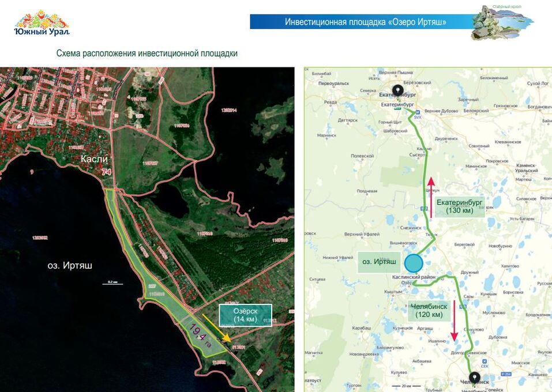Image resolution: width=552 pixels, height=392 pixels.
Task: Click the heading Схема расположения инвестиционной площадки
Action: [147, 54]
